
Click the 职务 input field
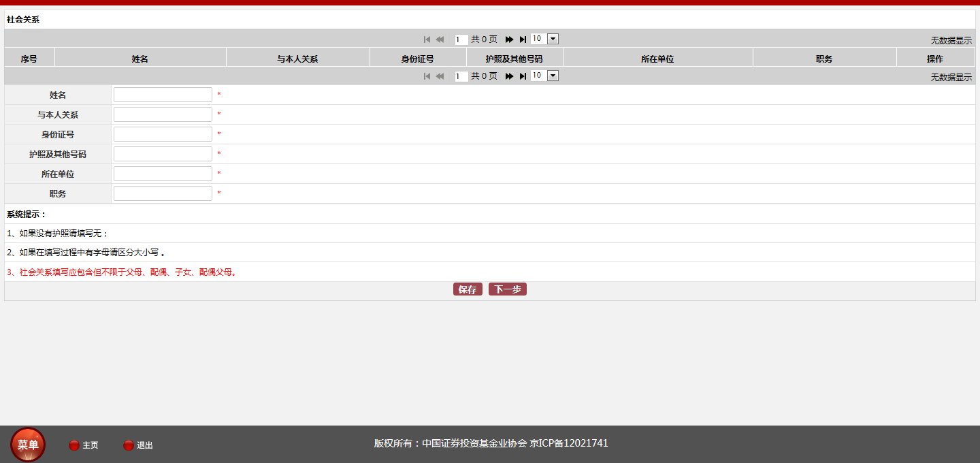pyautogui.click(x=163, y=193)
